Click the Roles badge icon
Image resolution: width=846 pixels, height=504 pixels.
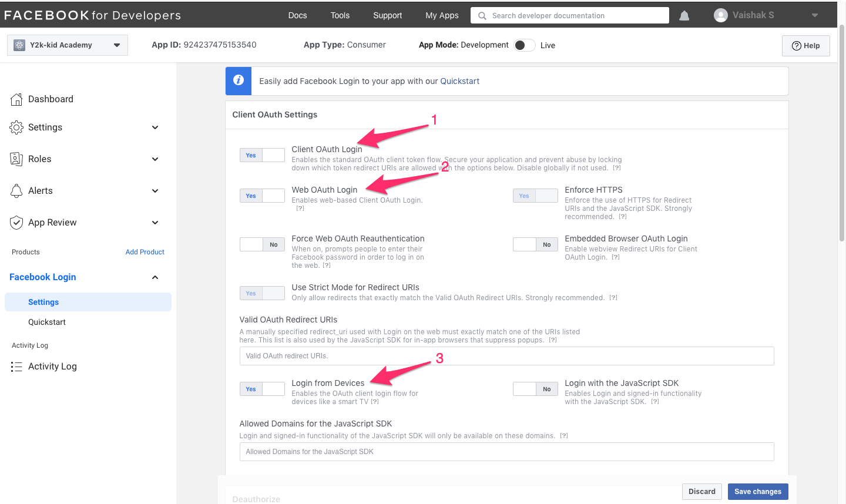point(16,159)
